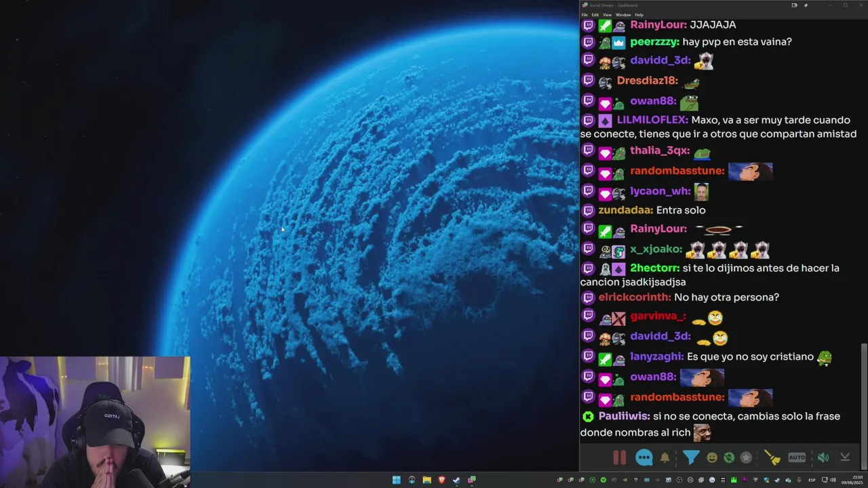Screen dimensions: 868x488
Task: Click the emote image in lycaon_wh message
Action: 701,191
